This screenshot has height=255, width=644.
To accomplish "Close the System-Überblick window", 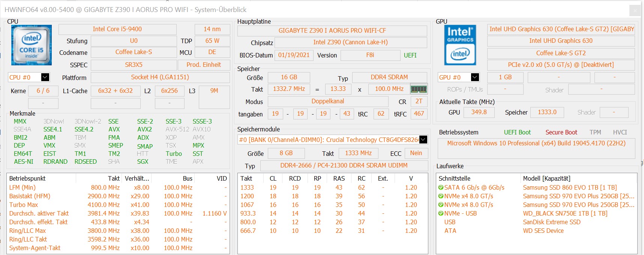I will coord(635,10).
